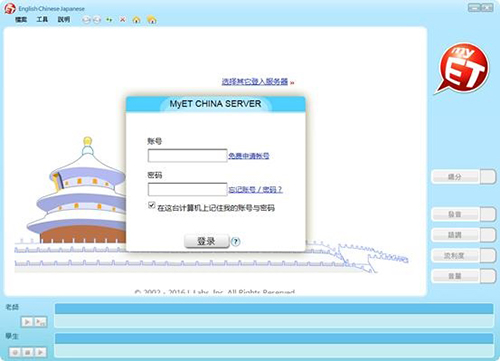Open the 工具 menu
The width and height of the screenshot is (500, 361).
(42, 20)
